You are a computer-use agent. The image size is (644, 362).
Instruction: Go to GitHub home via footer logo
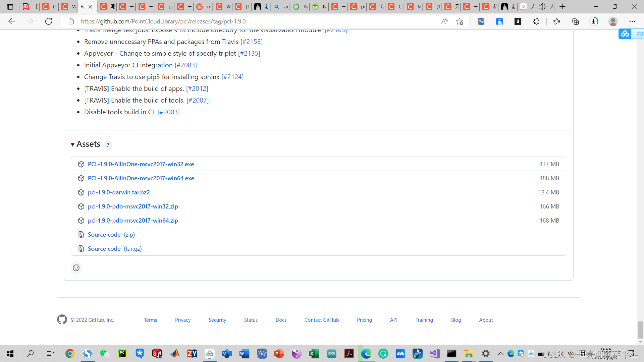coord(62,320)
